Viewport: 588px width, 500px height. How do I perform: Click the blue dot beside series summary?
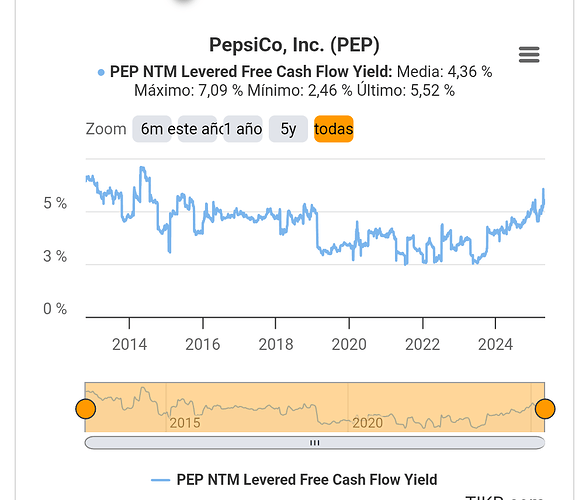point(101,72)
